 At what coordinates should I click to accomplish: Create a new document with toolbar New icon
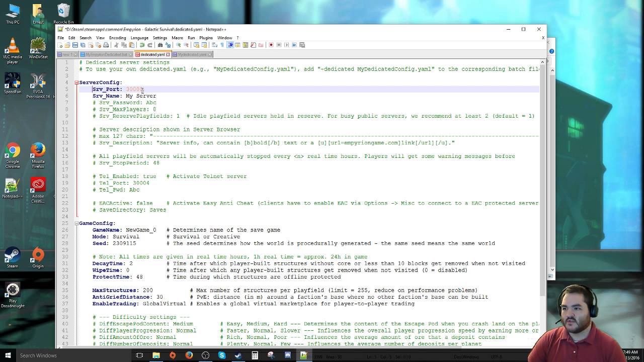point(60,45)
